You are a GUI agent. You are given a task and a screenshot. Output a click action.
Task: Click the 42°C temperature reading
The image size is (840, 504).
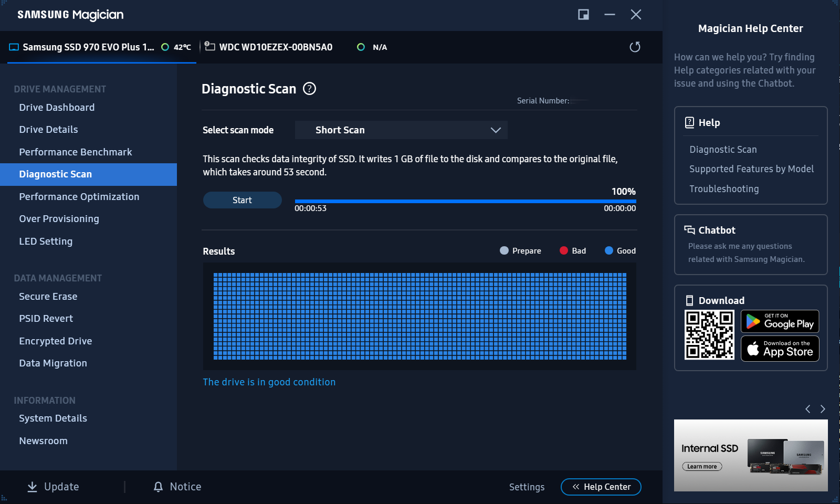pyautogui.click(x=182, y=47)
